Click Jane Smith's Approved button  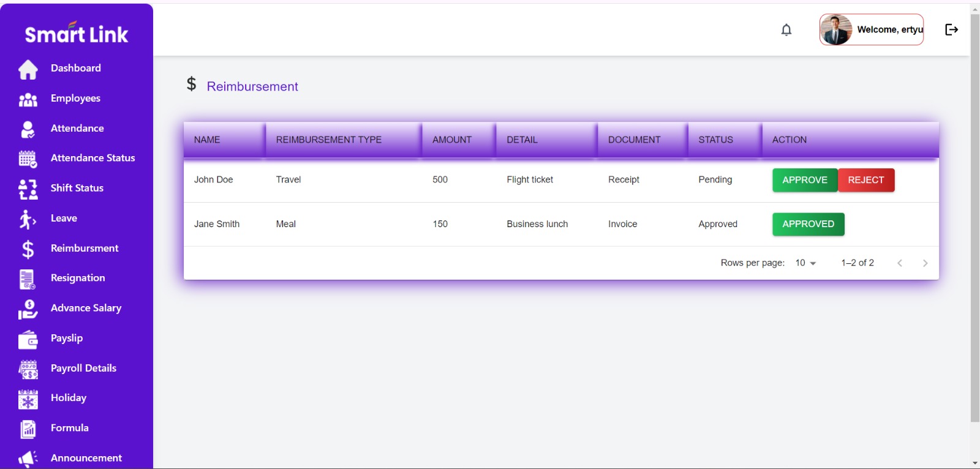(808, 224)
